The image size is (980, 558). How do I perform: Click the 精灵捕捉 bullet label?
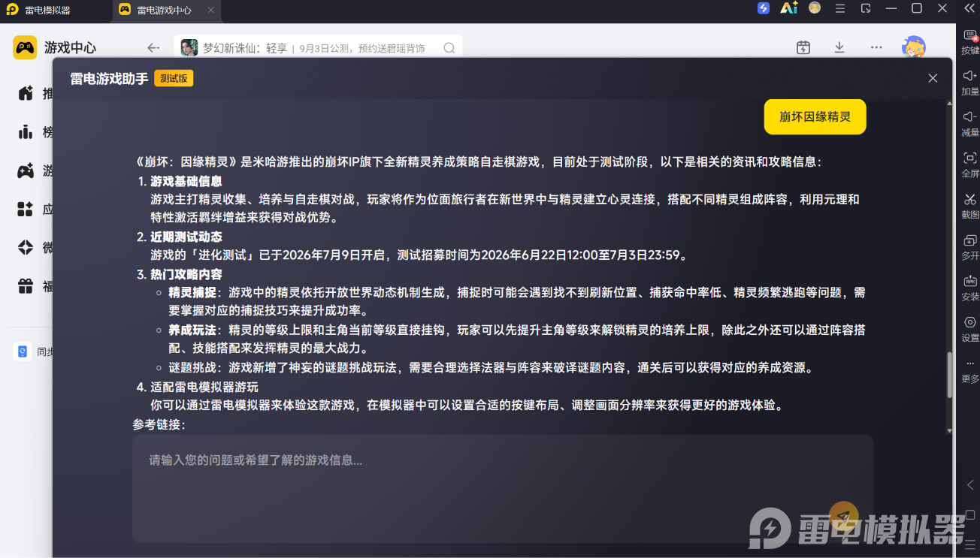click(192, 292)
